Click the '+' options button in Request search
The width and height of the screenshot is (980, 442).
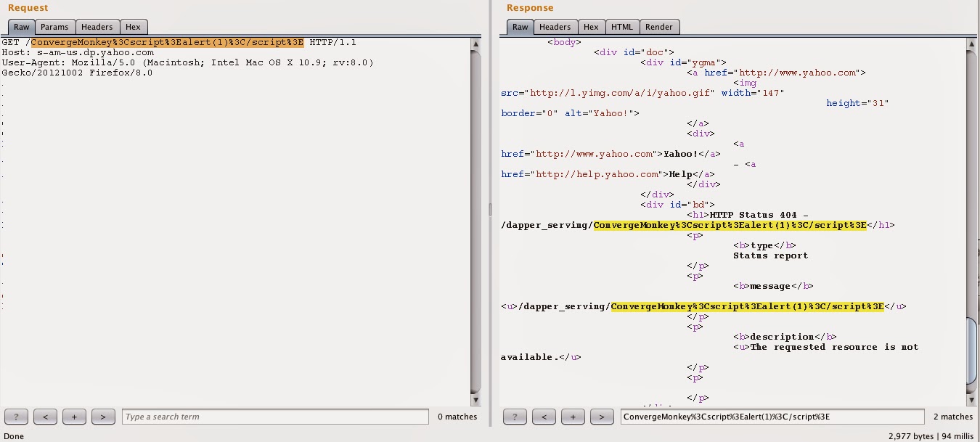click(74, 417)
